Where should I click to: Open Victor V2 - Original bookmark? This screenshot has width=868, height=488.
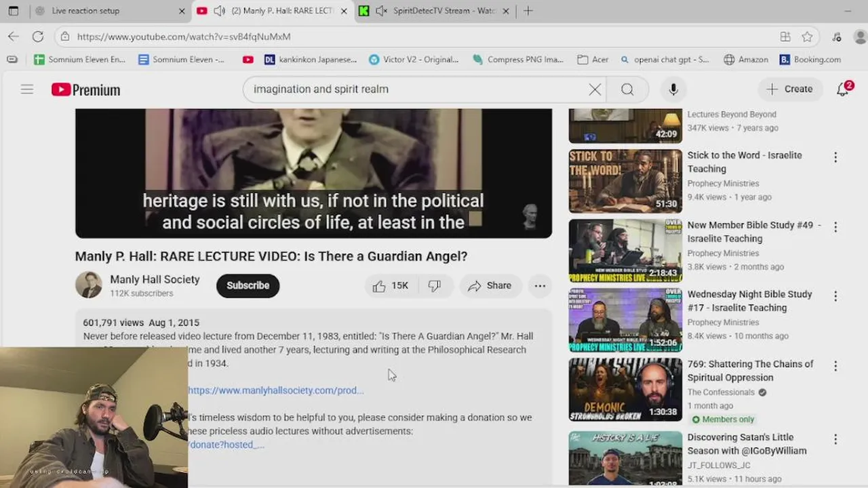coord(414,60)
